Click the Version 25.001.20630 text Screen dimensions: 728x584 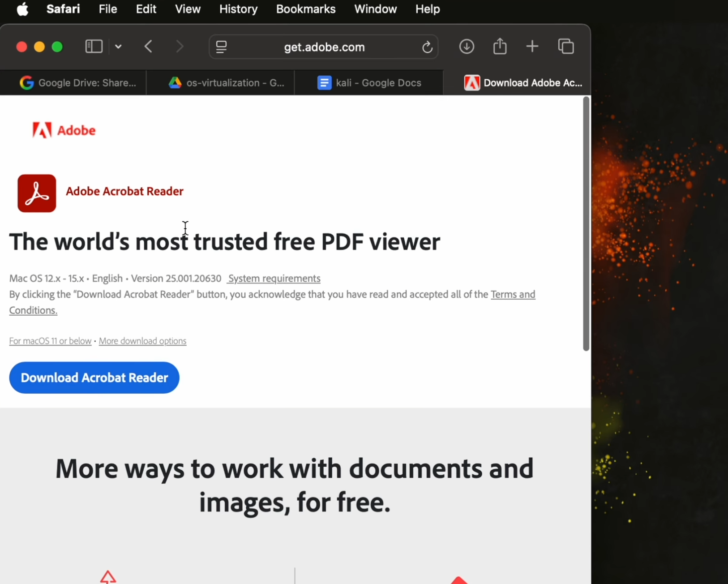[176, 279]
